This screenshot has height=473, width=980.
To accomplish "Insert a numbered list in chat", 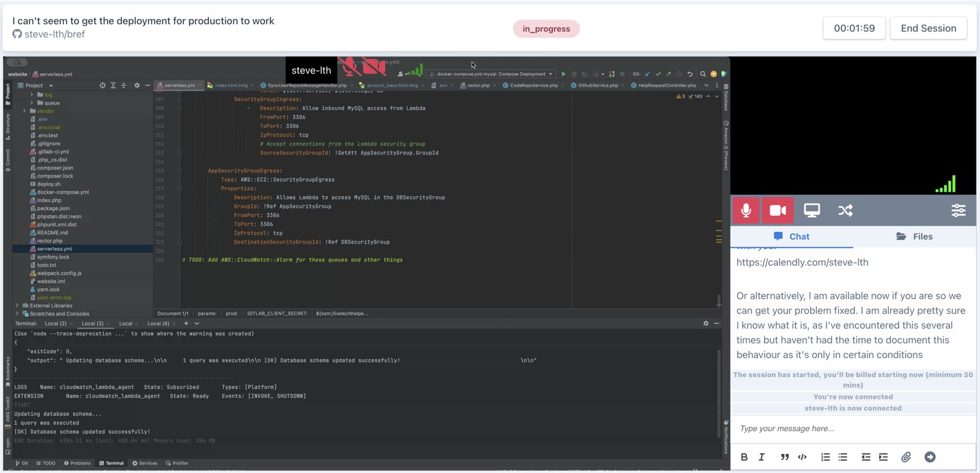I will coord(825,457).
